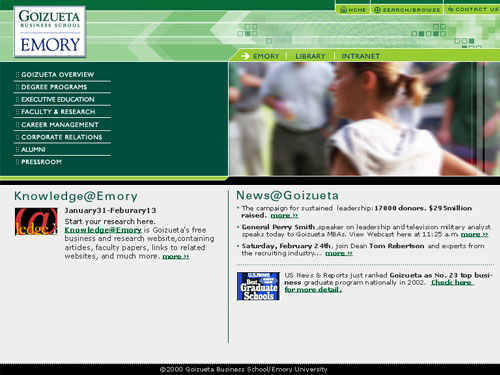The width and height of the screenshot is (500, 375).
Task: Open Corporate Relations section
Action: point(62,137)
